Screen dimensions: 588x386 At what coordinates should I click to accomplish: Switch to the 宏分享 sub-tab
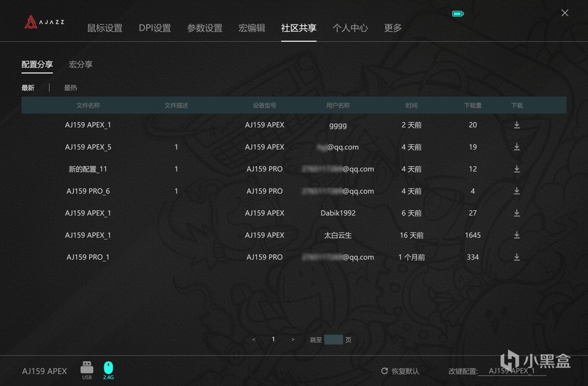pos(81,65)
